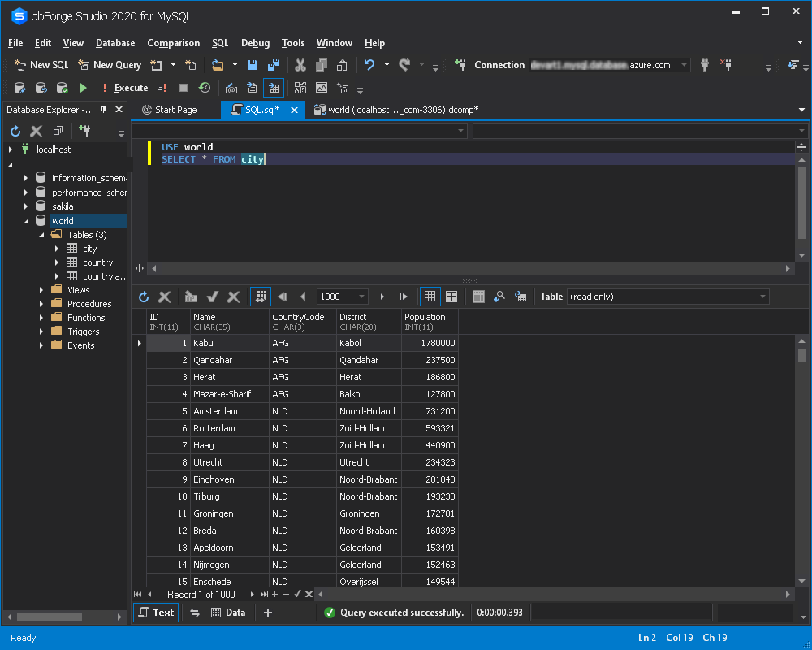Click the New SQL button
The height and width of the screenshot is (650, 812).
[41, 65]
